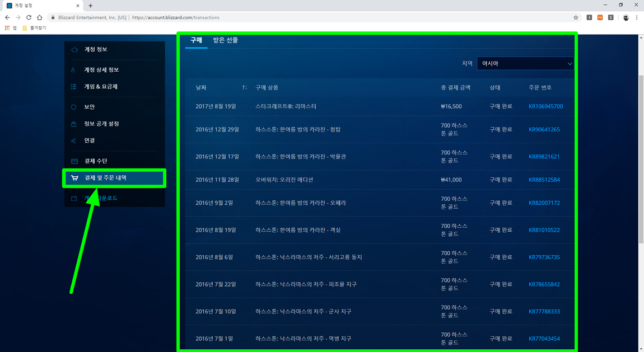
Task: Click the share icon beside 연결
Action: click(73, 140)
